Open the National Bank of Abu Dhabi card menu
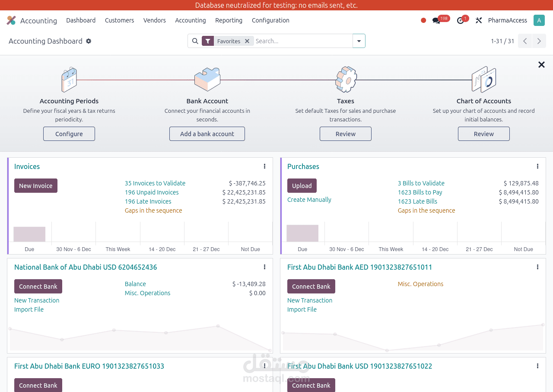553x392 pixels. [264, 267]
